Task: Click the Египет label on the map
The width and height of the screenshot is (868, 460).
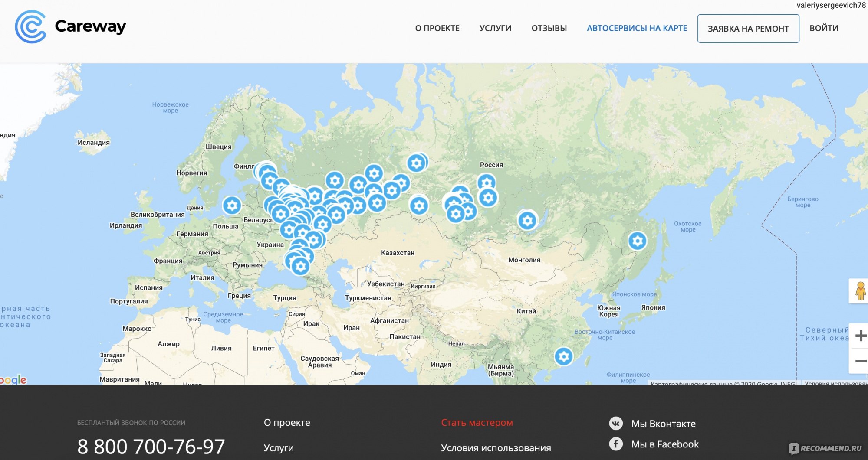Action: [263, 348]
